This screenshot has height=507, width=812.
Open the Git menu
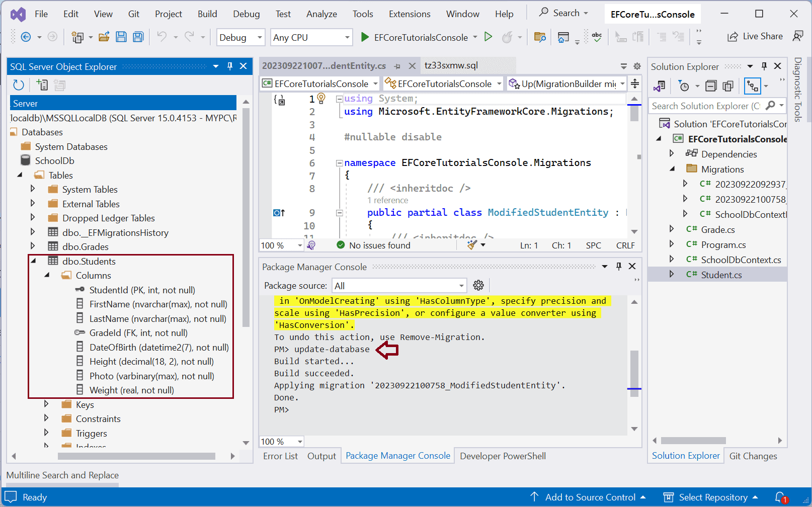coord(134,14)
